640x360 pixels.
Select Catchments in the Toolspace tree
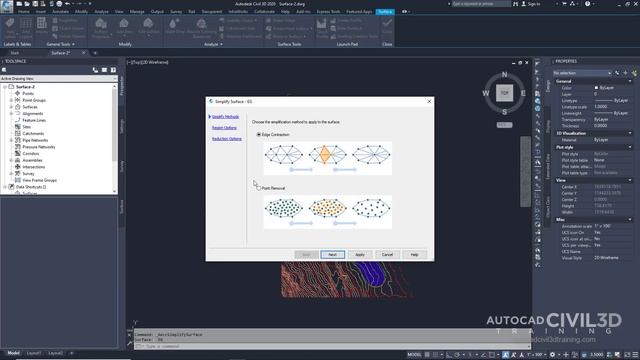(33, 133)
